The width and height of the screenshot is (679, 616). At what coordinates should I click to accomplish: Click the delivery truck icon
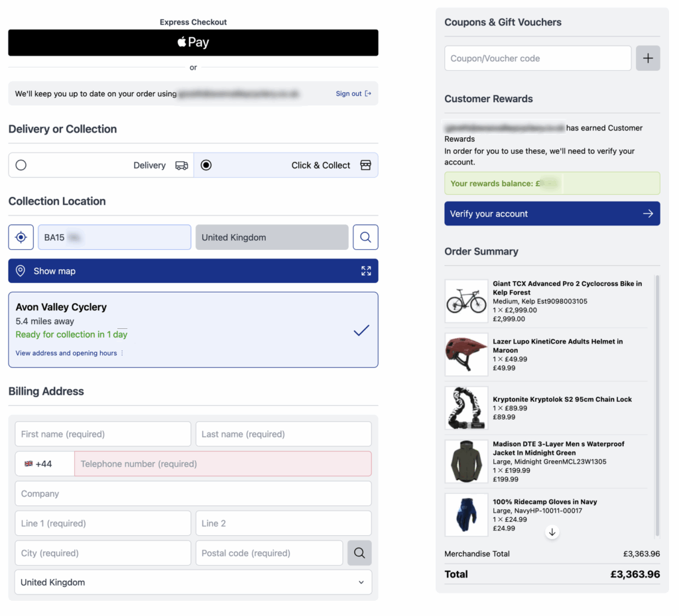point(182,165)
